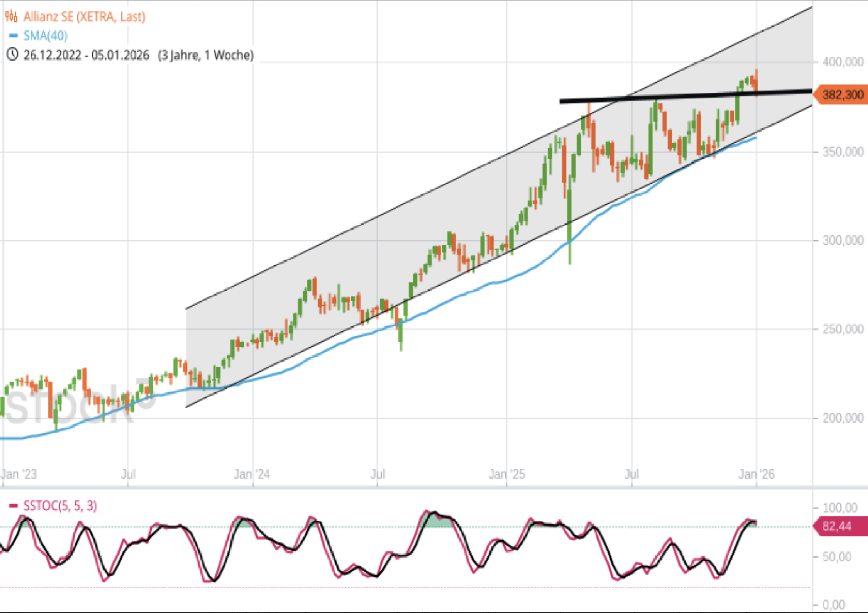868x613 pixels.
Task: Click the clock icon before the date range
Action: pos(13,54)
